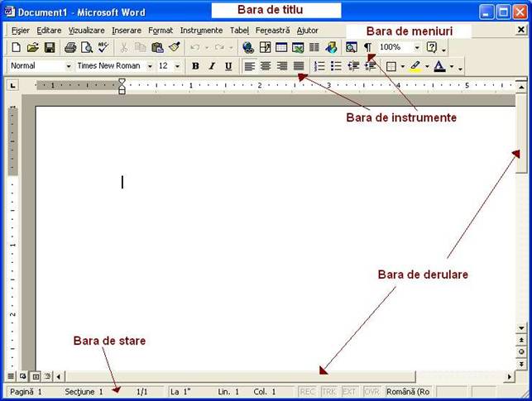
Task: Open Tables and Borders toolbar icon
Action: (x=265, y=47)
